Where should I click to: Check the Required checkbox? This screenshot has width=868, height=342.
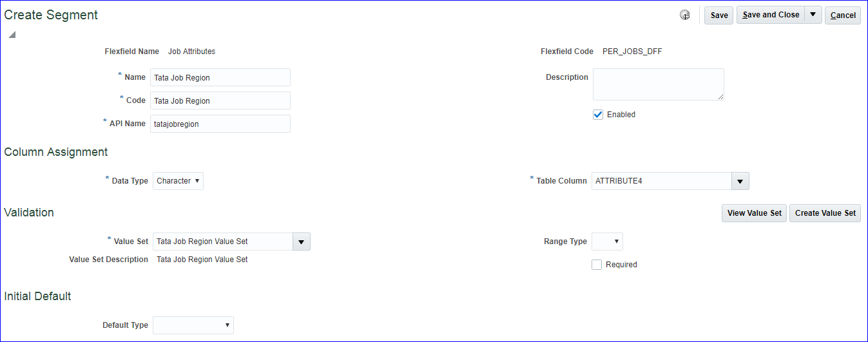click(x=597, y=265)
